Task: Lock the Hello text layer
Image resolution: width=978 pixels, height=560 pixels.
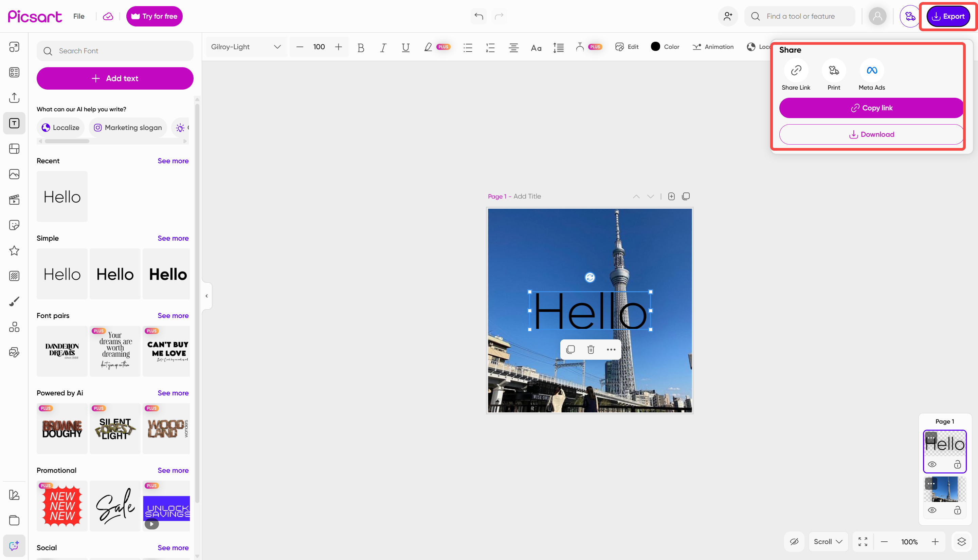Action: (958, 464)
